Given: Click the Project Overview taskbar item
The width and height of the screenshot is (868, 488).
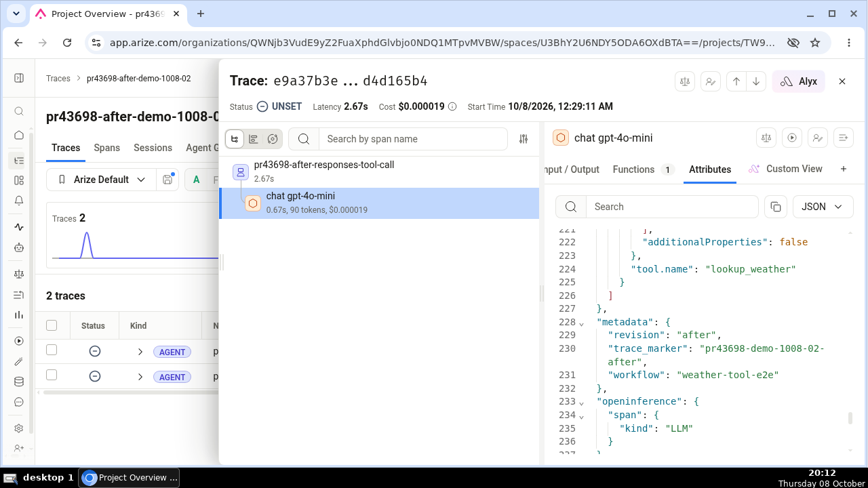Looking at the screenshot, I should click(x=130, y=478).
